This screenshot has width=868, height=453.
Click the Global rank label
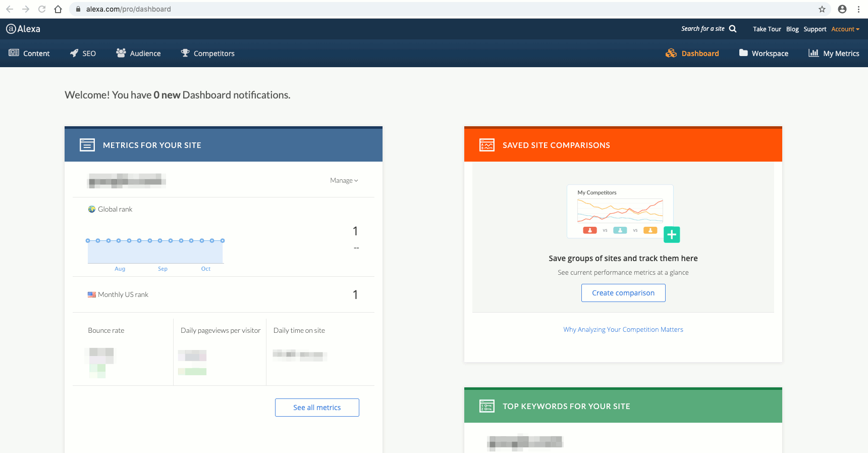coord(115,209)
